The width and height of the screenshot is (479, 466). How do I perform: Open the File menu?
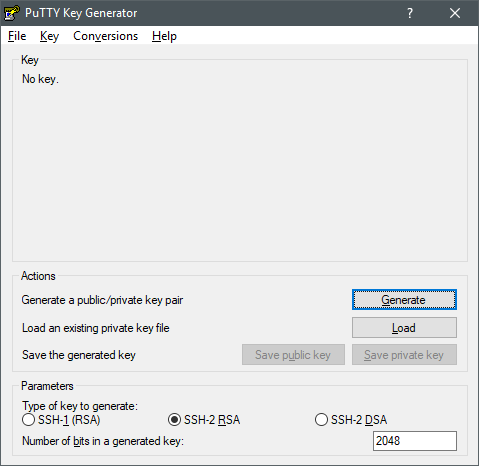tap(17, 36)
